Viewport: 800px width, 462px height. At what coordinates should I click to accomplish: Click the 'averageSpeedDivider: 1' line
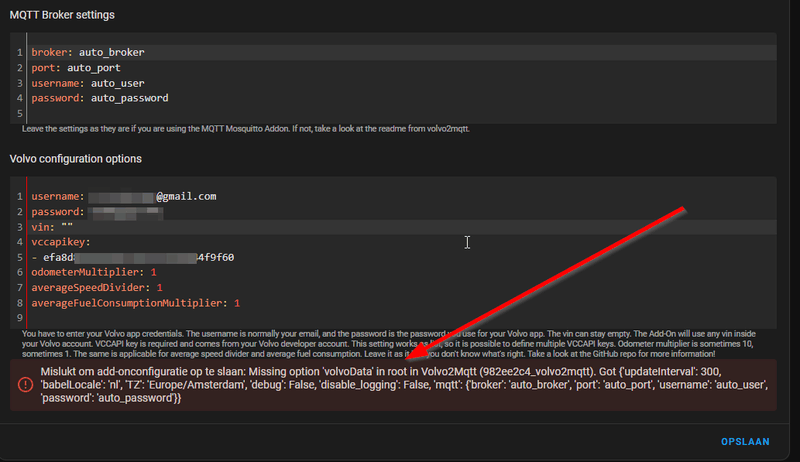pyautogui.click(x=97, y=288)
